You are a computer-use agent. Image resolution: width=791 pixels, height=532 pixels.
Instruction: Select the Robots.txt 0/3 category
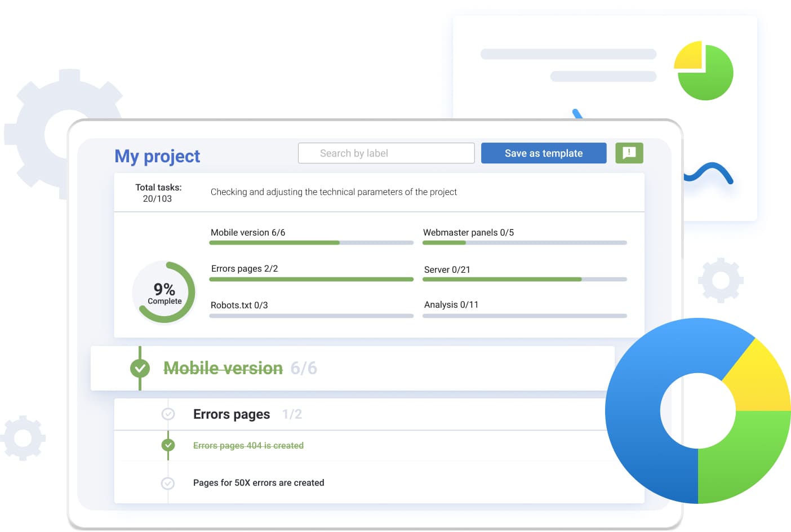click(x=239, y=305)
